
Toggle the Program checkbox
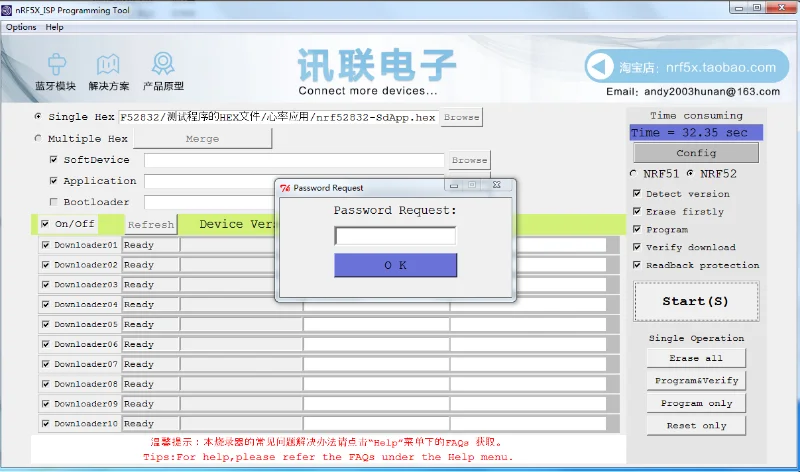(637, 229)
